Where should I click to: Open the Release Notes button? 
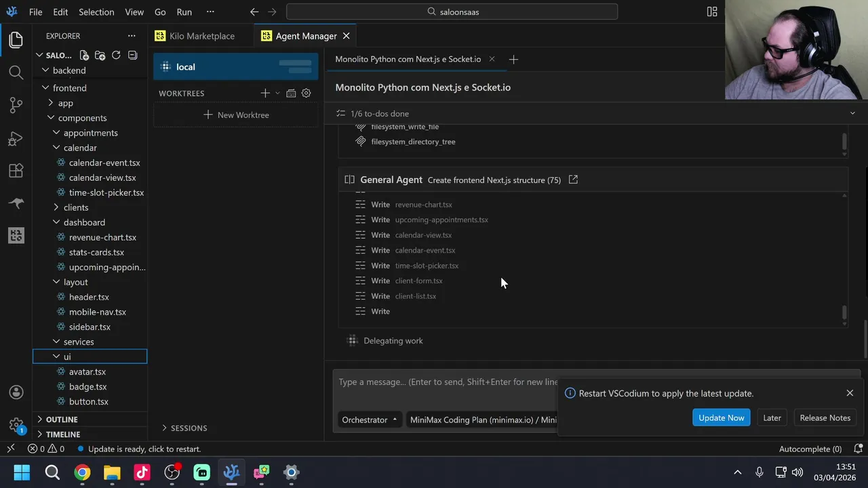point(825,418)
